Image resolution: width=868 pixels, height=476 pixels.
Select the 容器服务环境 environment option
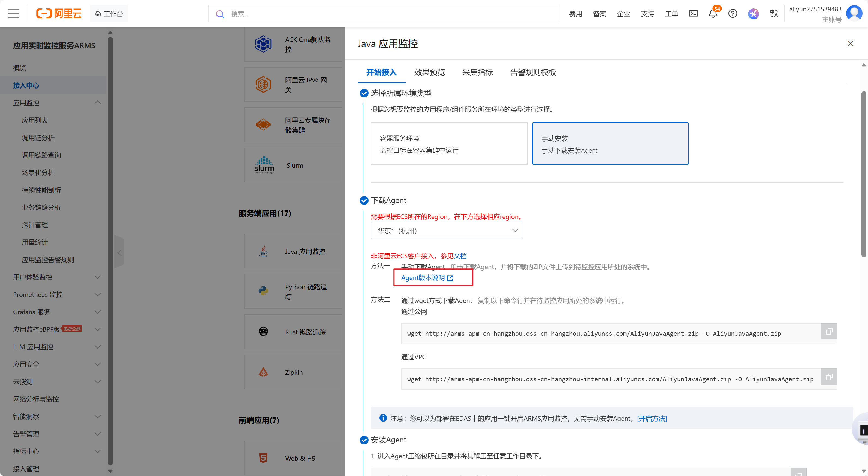click(x=449, y=144)
